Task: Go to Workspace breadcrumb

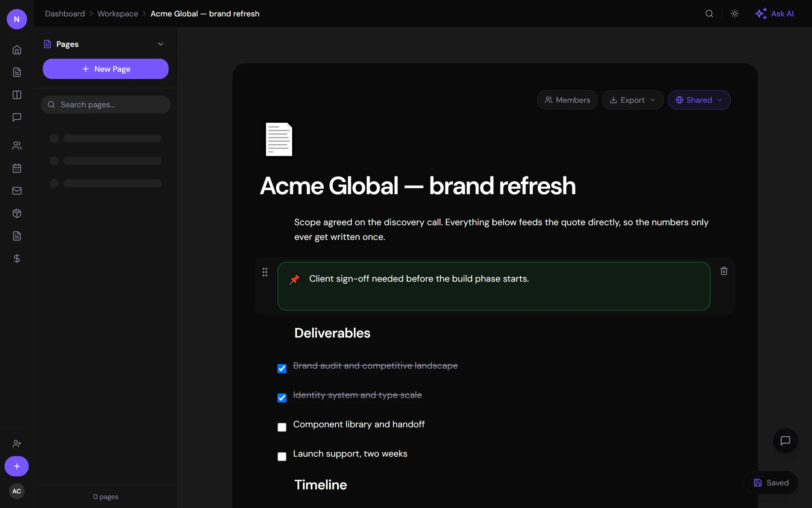Action: [x=118, y=14]
